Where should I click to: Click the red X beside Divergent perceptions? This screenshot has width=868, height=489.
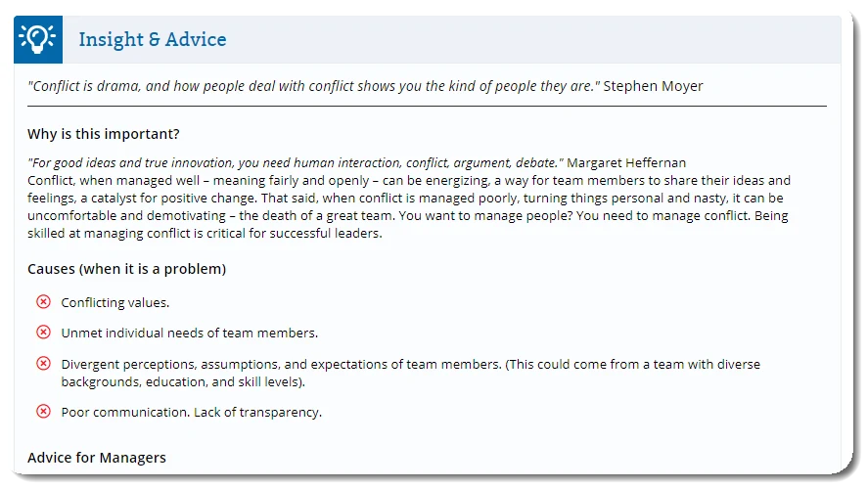click(43, 364)
